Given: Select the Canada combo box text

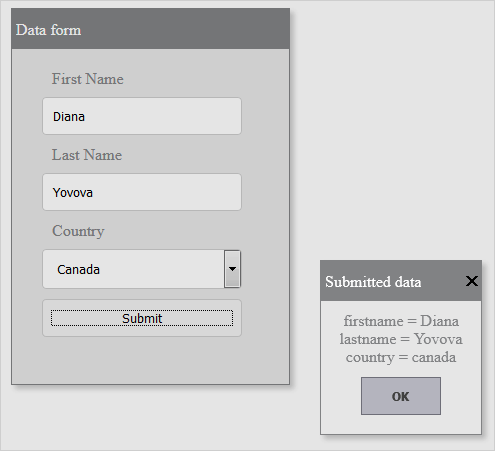Looking at the screenshot, I should (78, 269).
